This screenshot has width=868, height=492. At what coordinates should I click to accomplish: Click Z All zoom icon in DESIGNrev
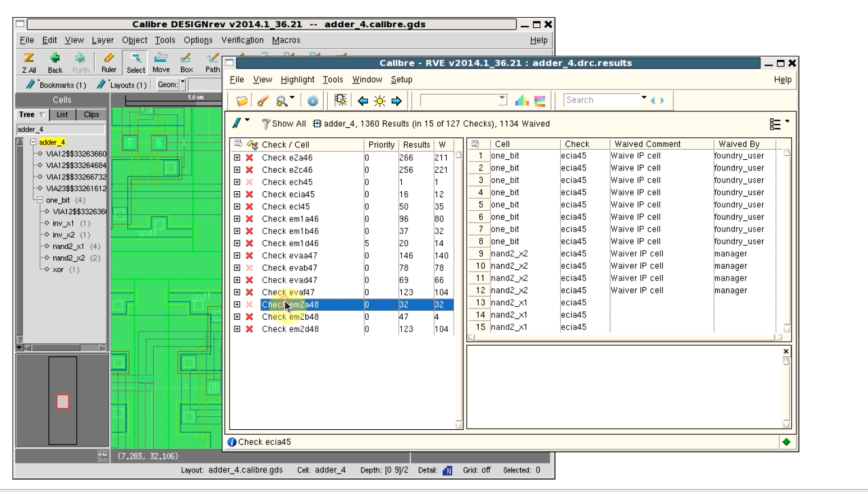point(28,62)
